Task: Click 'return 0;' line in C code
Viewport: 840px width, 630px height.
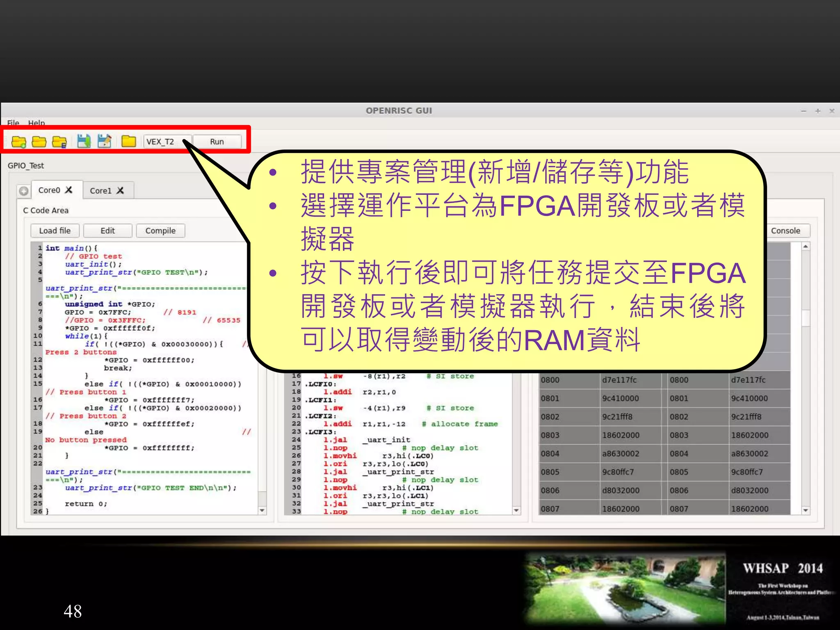Action: tap(86, 504)
